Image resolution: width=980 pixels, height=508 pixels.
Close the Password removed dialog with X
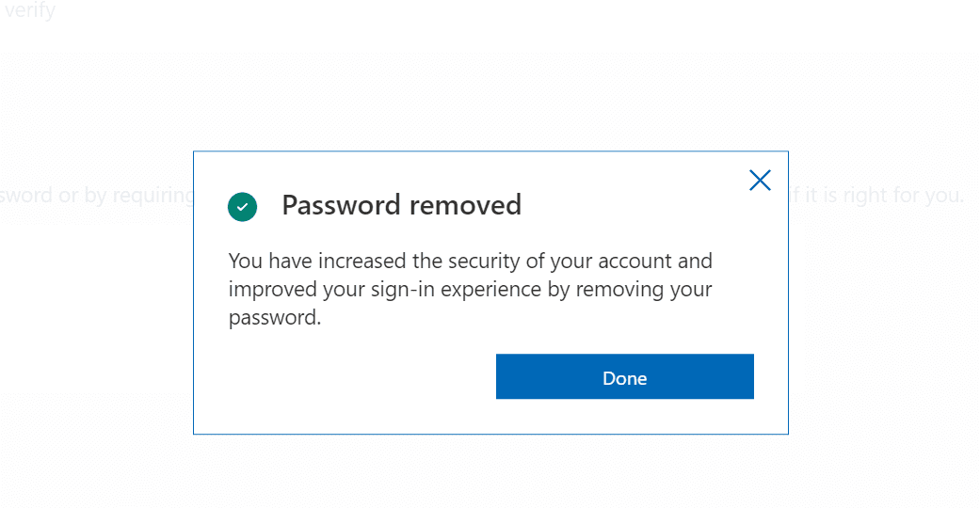point(760,180)
